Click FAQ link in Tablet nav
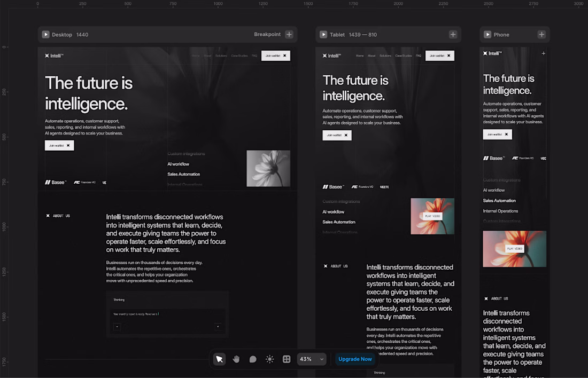Screen dimensions: 588x378 (x=419, y=56)
